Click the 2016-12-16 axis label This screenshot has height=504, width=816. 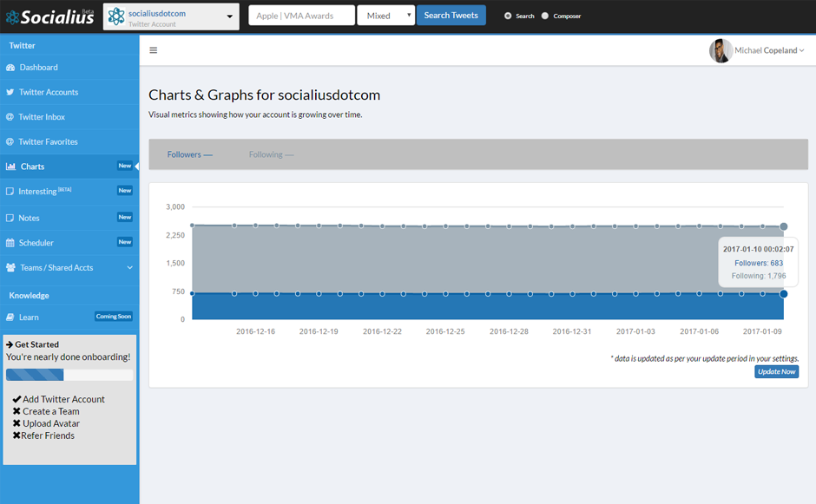[x=255, y=331]
